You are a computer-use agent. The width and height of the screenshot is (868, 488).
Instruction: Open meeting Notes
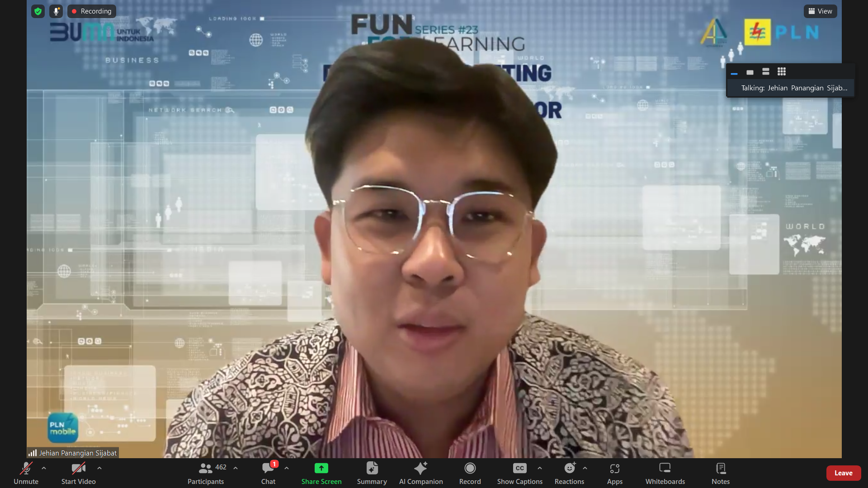click(x=721, y=473)
